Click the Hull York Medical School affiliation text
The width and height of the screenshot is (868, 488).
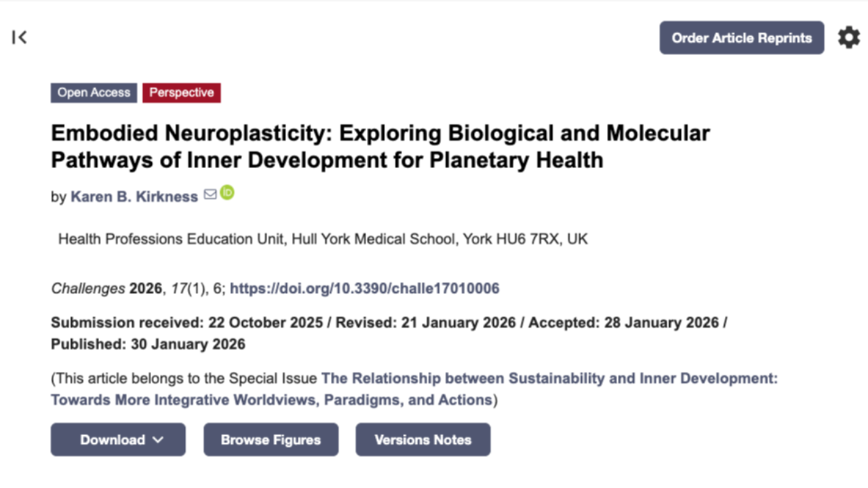click(x=323, y=239)
